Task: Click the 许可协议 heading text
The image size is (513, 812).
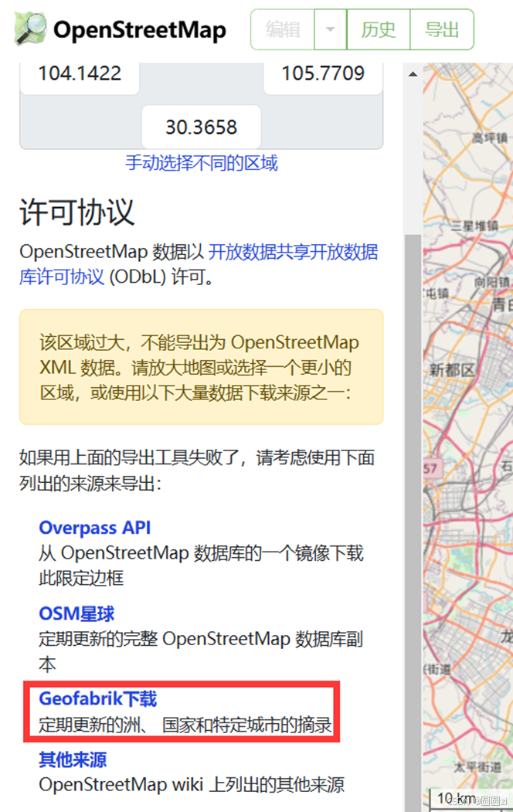Action: [77, 212]
